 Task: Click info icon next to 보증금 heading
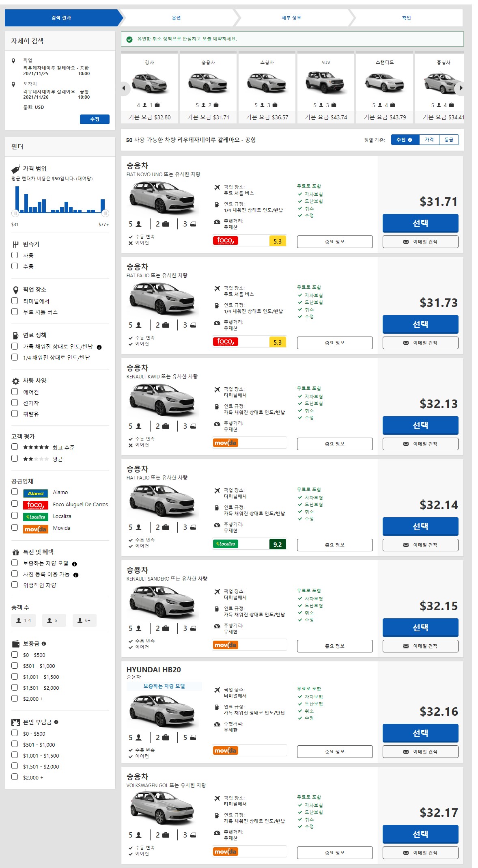pos(44,643)
